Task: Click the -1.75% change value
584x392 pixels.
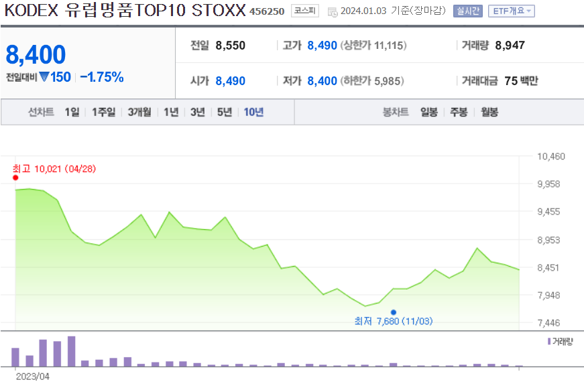Action: 102,77
